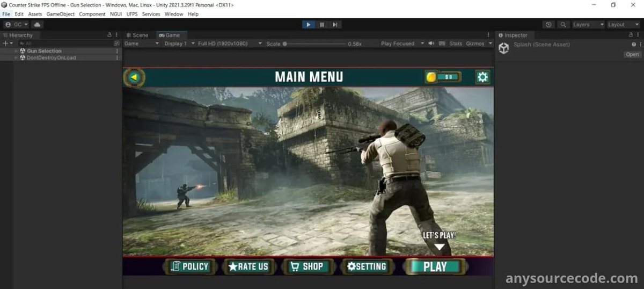The image size is (644, 289).
Task: Open the Window menu
Action: [x=174, y=14]
